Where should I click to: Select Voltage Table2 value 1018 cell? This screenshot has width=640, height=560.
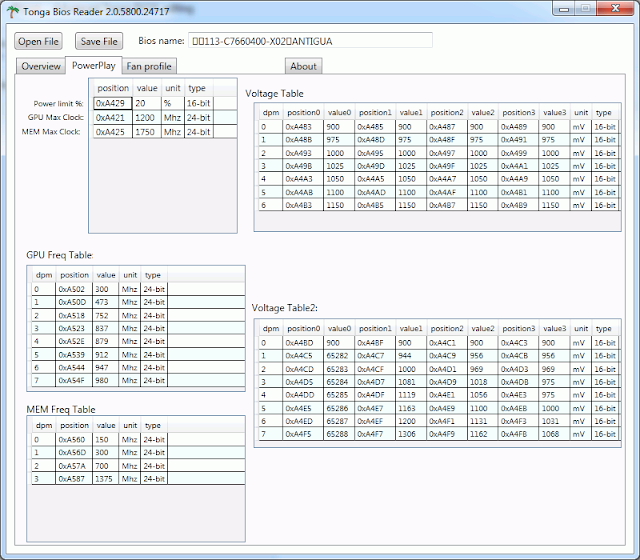click(x=482, y=382)
